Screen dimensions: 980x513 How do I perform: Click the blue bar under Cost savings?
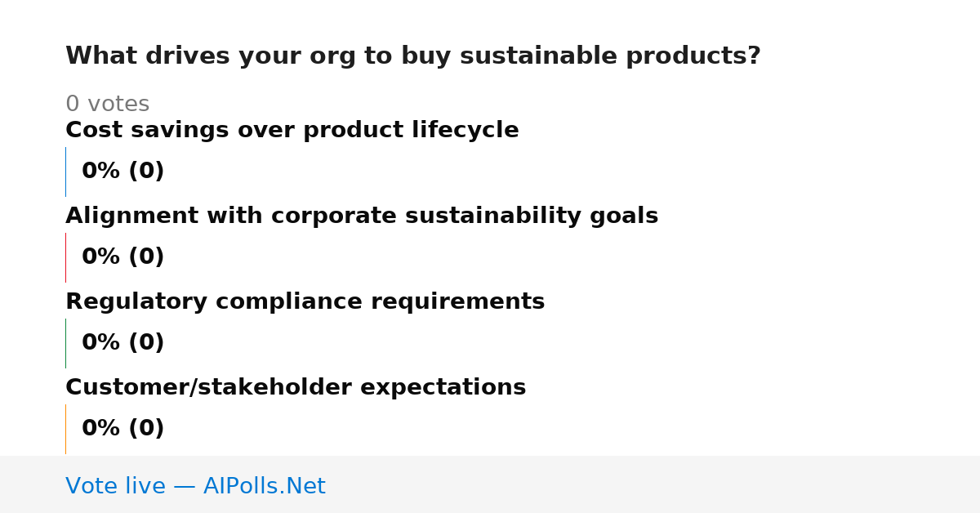tap(65, 172)
